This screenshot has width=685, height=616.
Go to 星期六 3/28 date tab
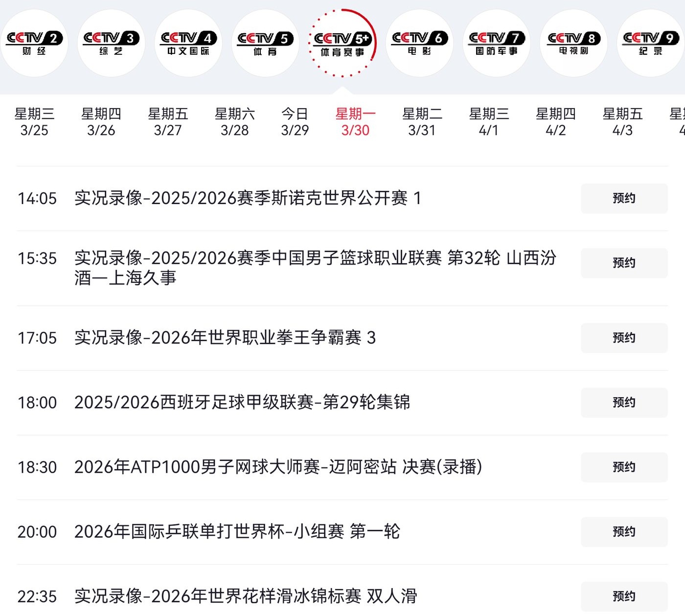pos(234,122)
